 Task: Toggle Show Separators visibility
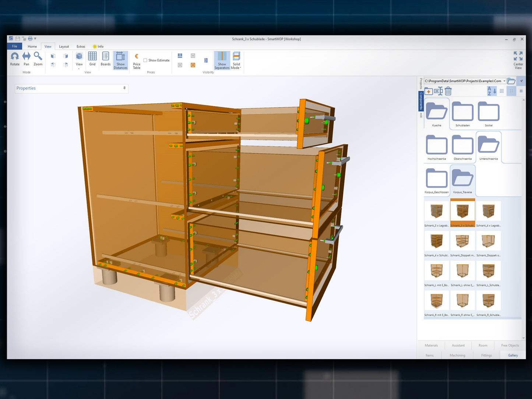click(222, 60)
